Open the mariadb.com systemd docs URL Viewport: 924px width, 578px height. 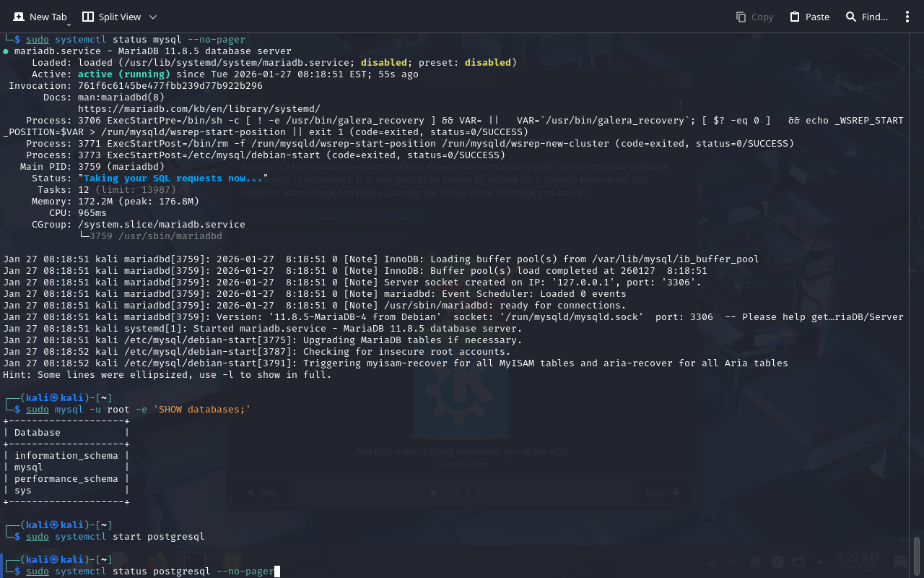(x=199, y=109)
